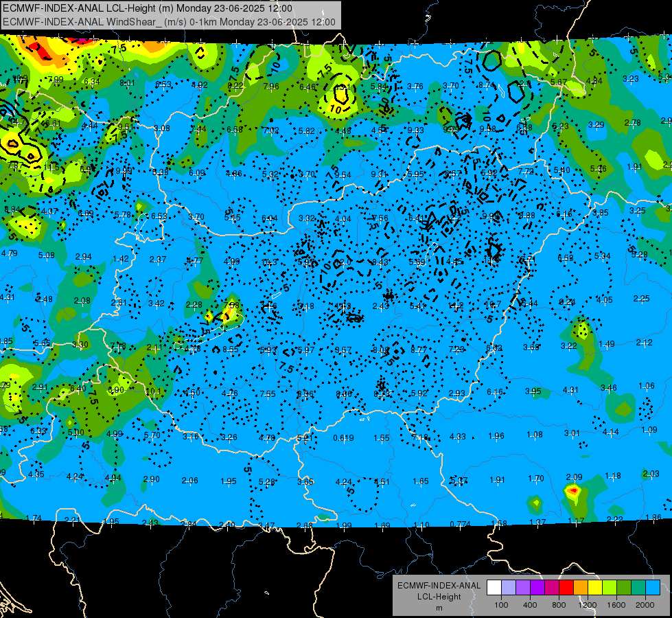672x618 pixels.
Task: Click the grid value '4.33'
Action: click(458, 437)
